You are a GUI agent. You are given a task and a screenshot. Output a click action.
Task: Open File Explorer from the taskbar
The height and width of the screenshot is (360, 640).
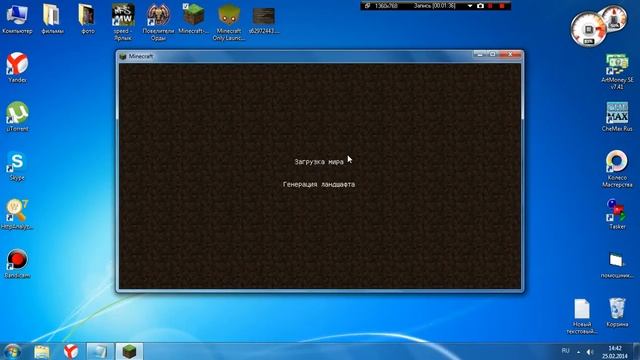42,351
